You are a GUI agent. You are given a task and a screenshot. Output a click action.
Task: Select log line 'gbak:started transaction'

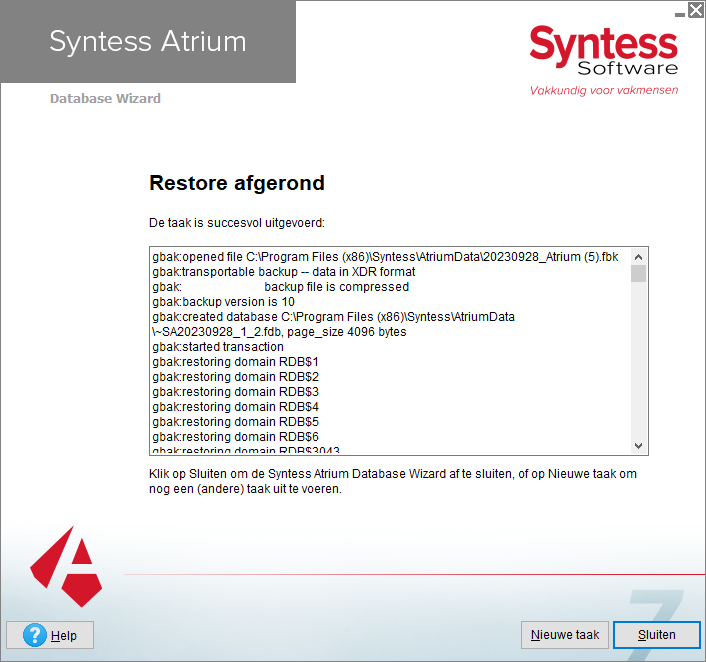coord(218,347)
